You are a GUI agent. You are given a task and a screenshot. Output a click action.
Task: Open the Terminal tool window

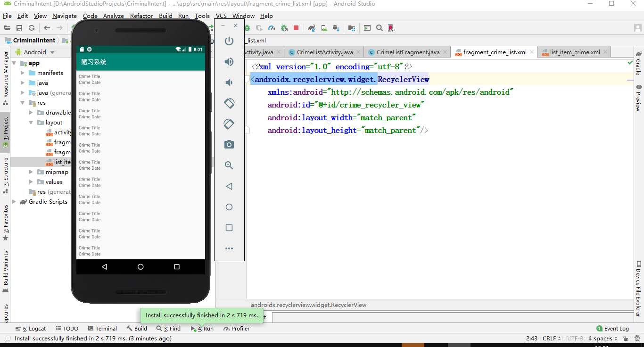[x=102, y=329]
